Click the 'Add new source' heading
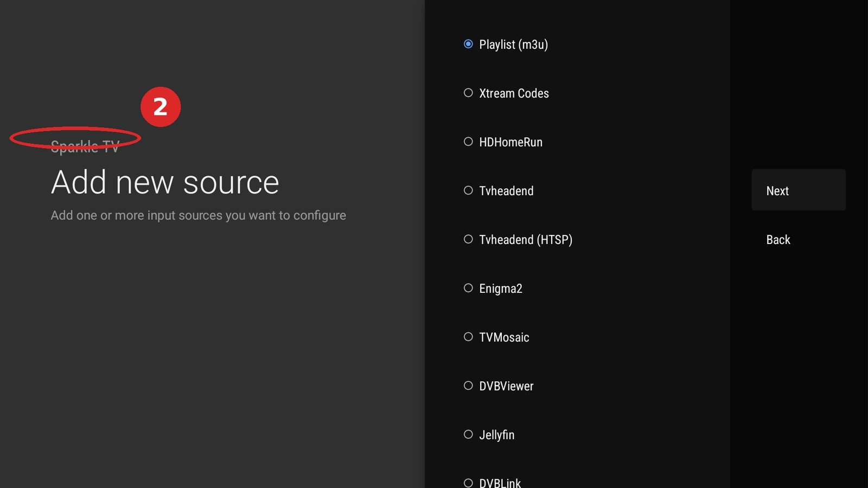The height and width of the screenshot is (488, 868). [x=165, y=182]
